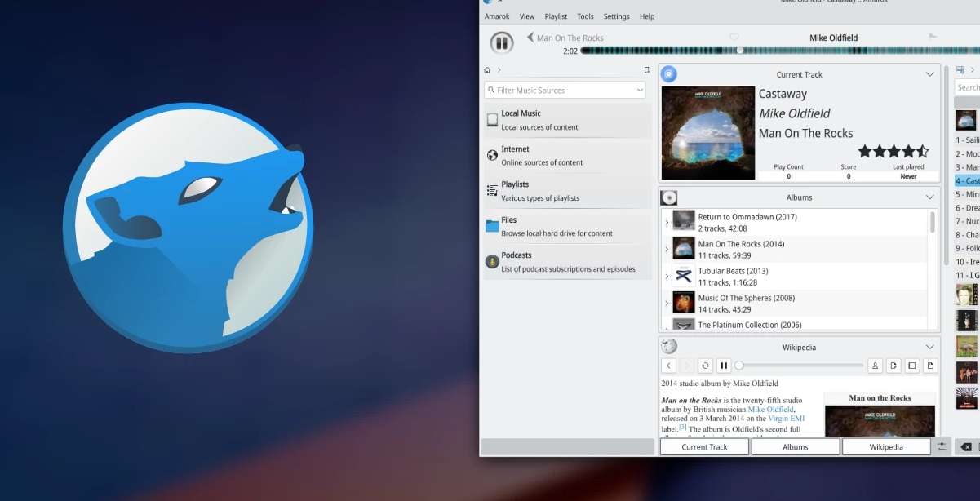980x501 pixels.
Task: Click the bookmark icon above the filter box
Action: [x=647, y=70]
